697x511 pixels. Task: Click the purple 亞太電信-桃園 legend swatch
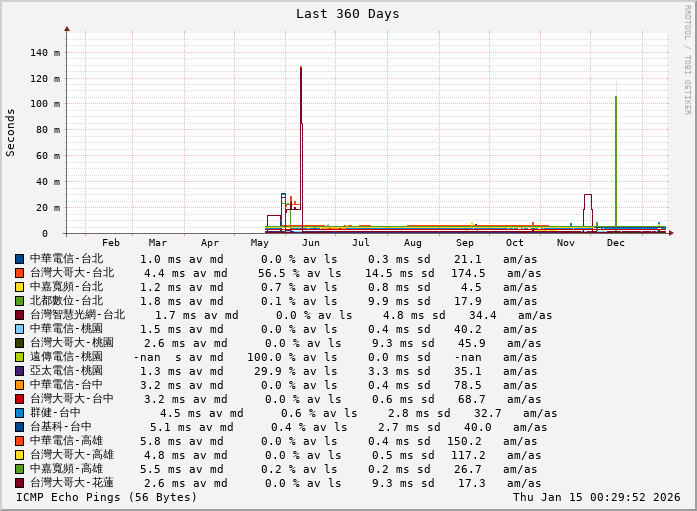pyautogui.click(x=20, y=371)
